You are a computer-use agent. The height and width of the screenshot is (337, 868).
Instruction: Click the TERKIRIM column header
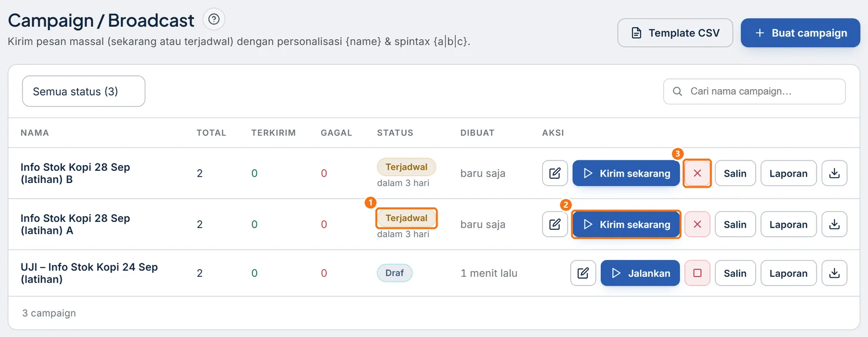click(x=274, y=133)
